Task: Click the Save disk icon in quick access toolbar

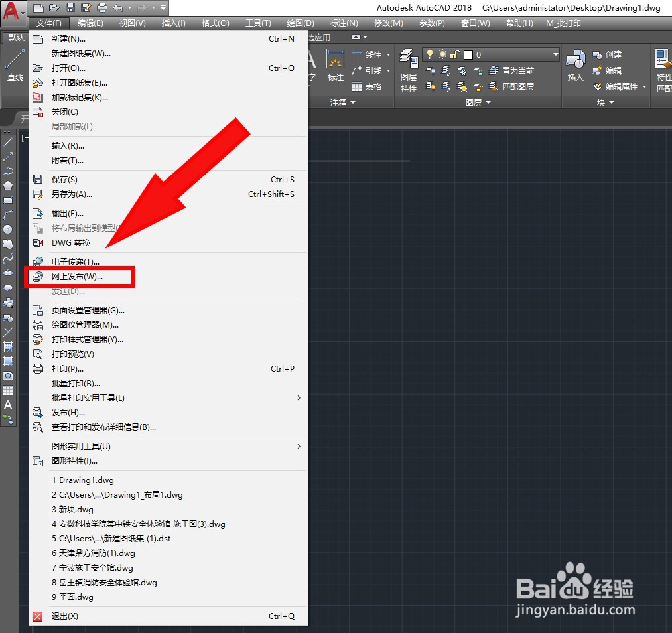Action: coord(70,8)
